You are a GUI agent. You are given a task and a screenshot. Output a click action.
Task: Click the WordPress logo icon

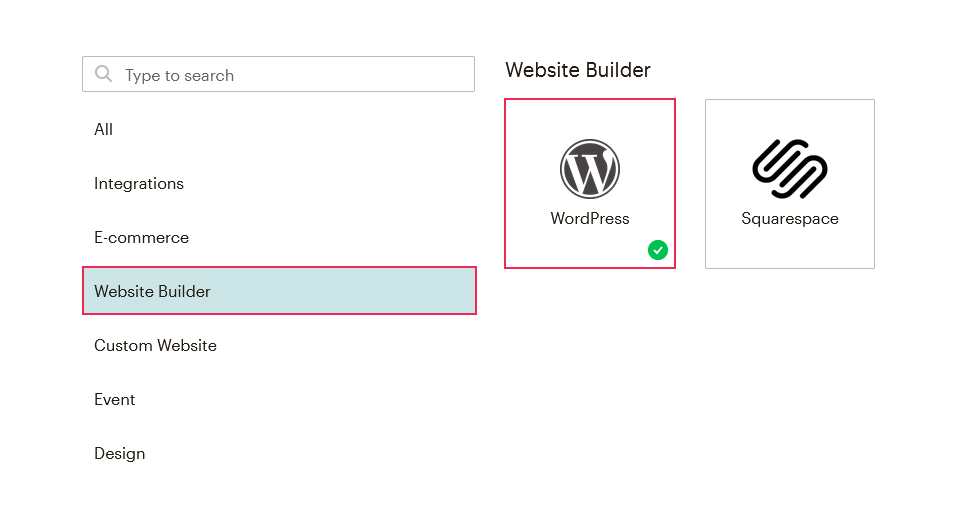tap(590, 169)
